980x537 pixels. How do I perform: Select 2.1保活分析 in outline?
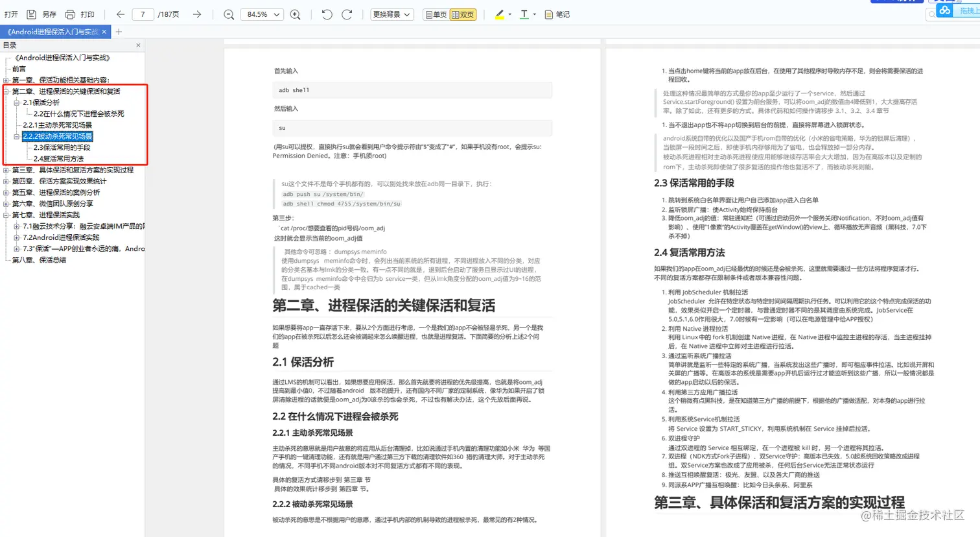click(41, 102)
